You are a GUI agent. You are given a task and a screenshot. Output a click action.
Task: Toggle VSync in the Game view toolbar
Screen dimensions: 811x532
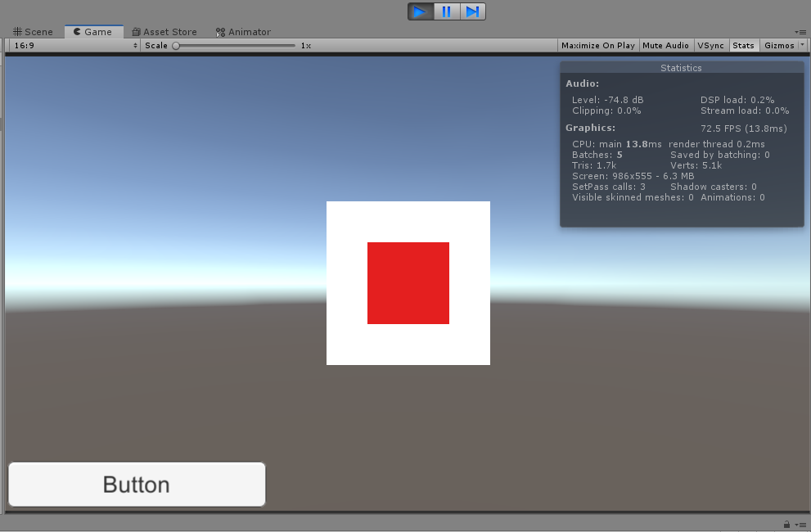(710, 46)
